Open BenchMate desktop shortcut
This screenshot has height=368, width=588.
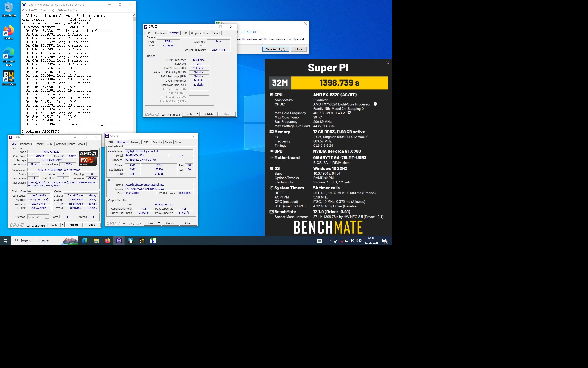9,78
